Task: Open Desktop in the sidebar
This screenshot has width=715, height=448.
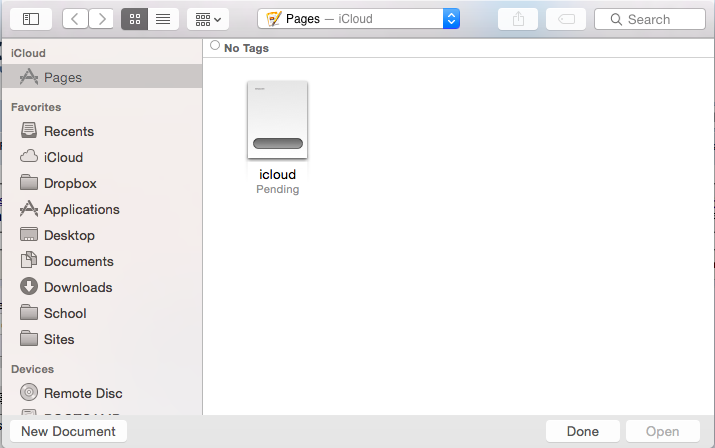Action: (x=102, y=235)
